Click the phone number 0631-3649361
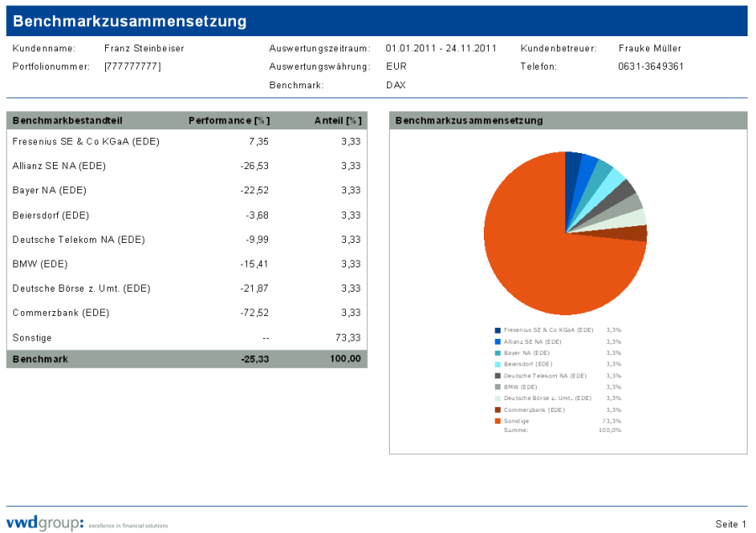Viewport: 756px width, 533px height. pyautogui.click(x=651, y=66)
